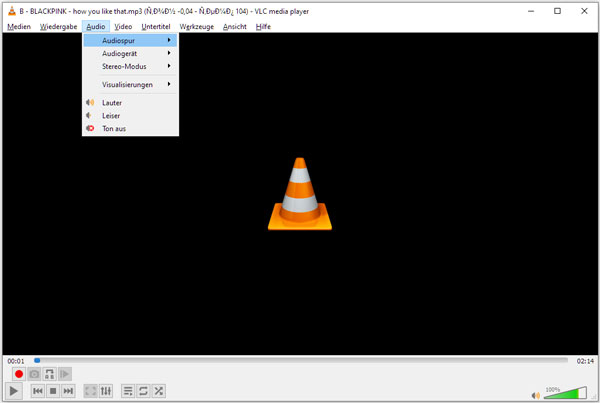Toggle the playlist view button
The width and height of the screenshot is (600, 403).
click(x=128, y=391)
